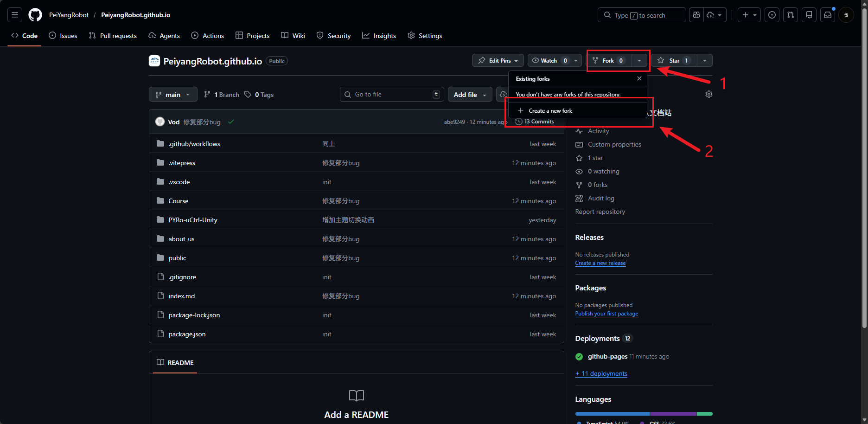The height and width of the screenshot is (424, 868).
Task: Close the Existing forks popup
Action: [639, 78]
